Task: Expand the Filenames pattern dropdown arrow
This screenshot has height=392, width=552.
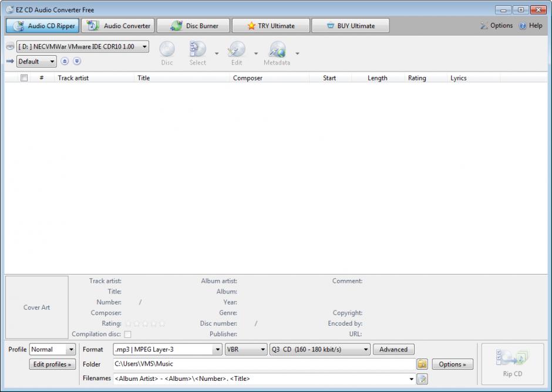Action: click(411, 379)
